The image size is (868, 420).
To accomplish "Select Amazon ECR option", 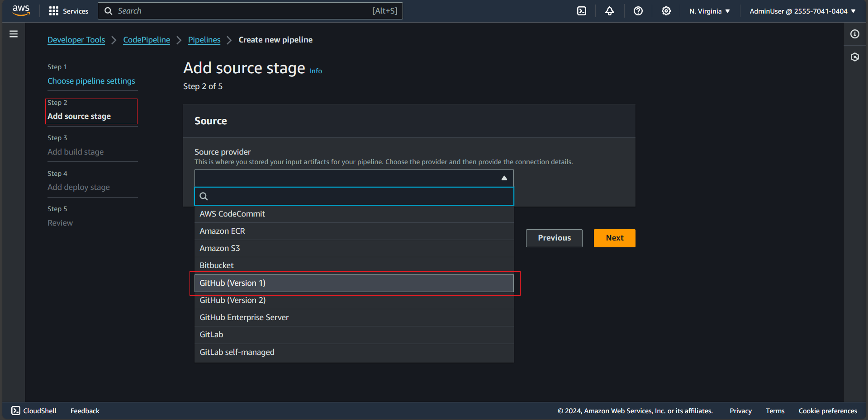I will point(354,231).
